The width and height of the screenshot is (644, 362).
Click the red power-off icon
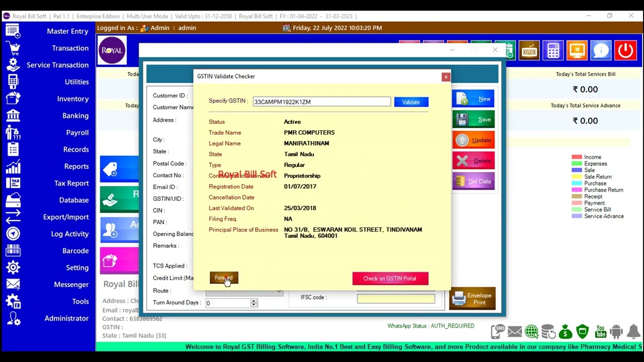(x=625, y=50)
